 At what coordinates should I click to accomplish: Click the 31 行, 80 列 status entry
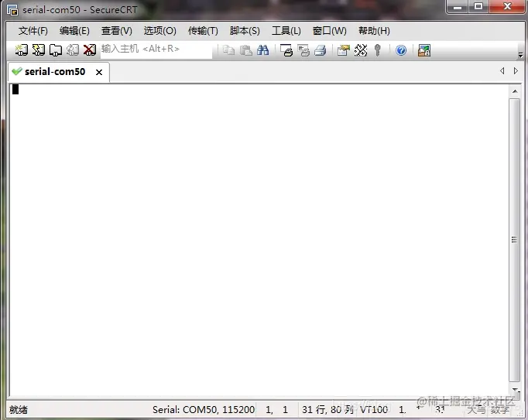click(x=327, y=410)
